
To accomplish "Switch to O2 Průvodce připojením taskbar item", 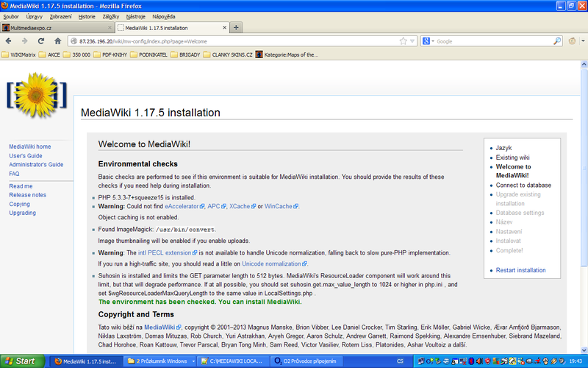I will (306, 361).
